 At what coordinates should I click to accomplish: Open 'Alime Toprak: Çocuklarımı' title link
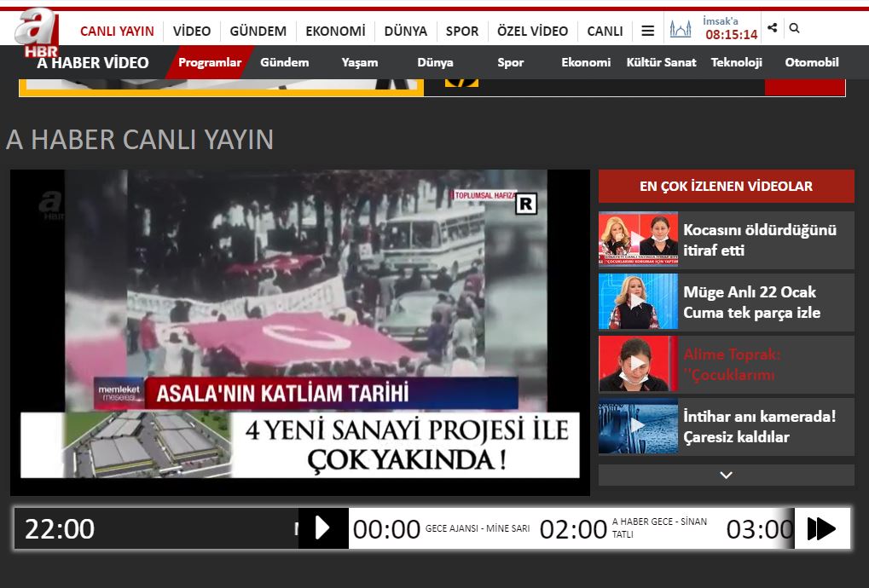(x=732, y=365)
